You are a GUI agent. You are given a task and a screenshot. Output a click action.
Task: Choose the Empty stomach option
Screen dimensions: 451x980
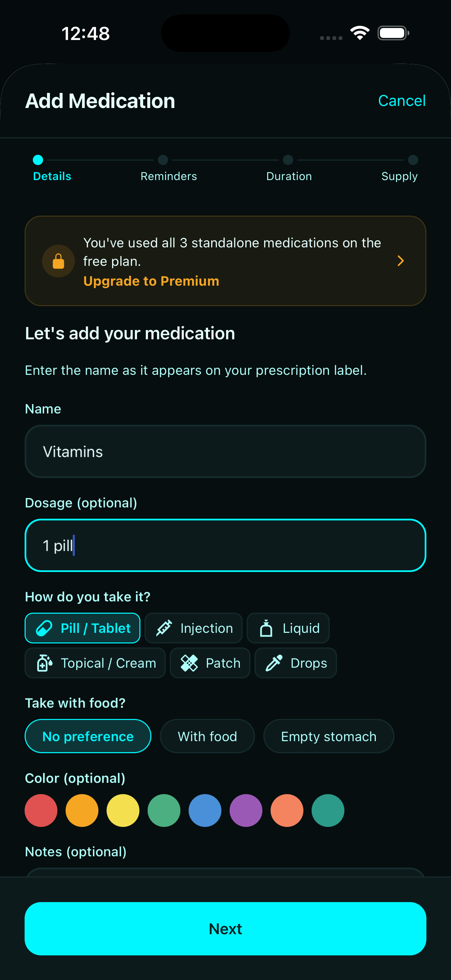(x=328, y=736)
